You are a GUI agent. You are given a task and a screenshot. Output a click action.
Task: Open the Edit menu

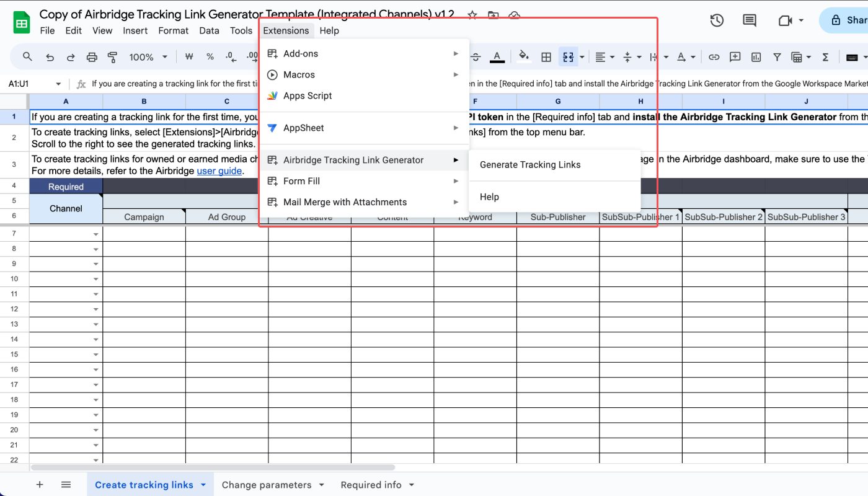[73, 30]
